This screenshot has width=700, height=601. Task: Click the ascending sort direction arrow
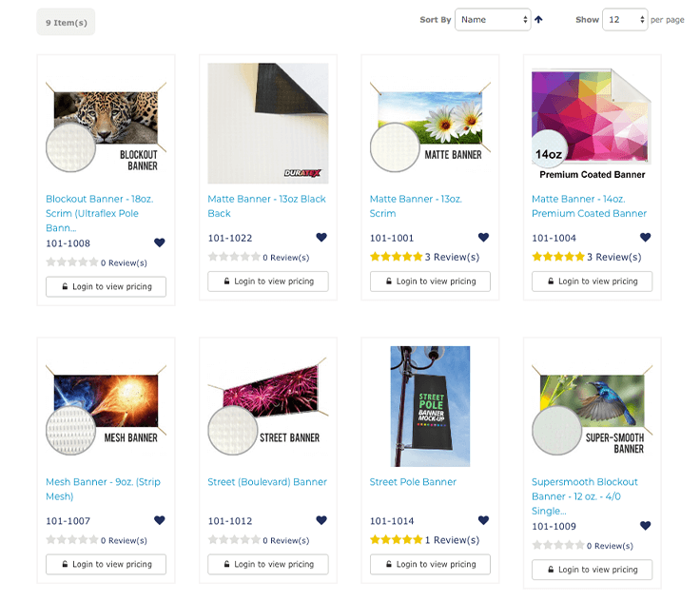[x=538, y=19]
